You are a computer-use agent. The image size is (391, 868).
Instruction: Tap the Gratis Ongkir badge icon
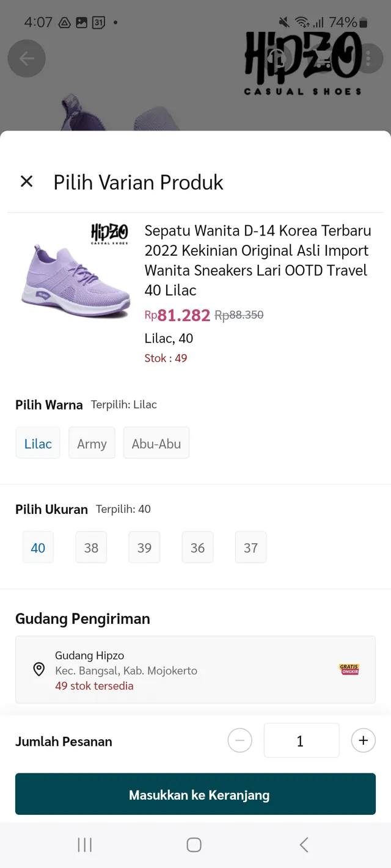tap(349, 670)
